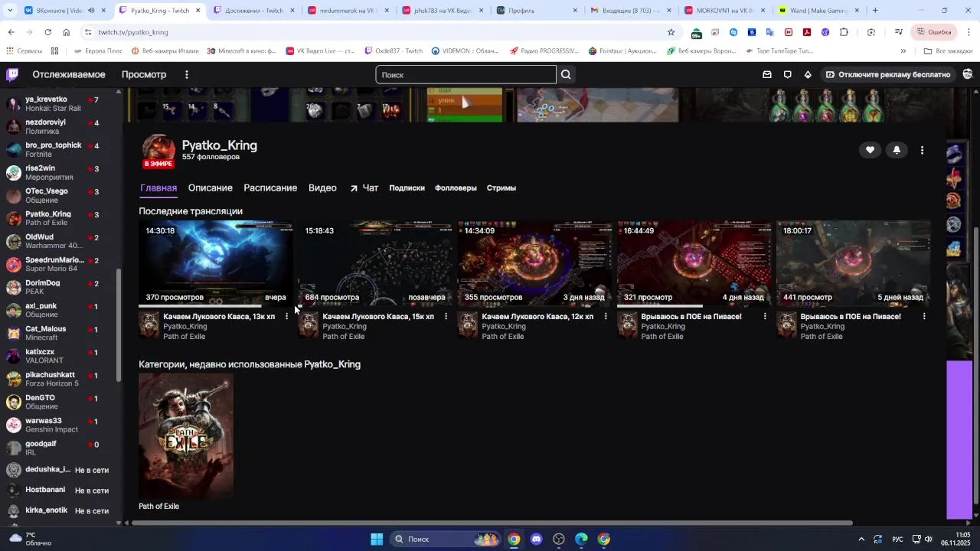Open the pop-out Чат tab
Image resolution: width=980 pixels, height=551 pixels.
(364, 187)
